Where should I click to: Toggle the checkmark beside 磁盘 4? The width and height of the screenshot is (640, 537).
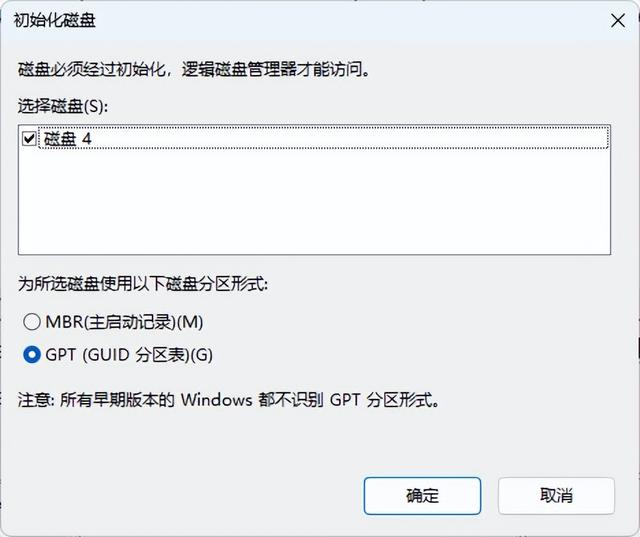[29, 138]
